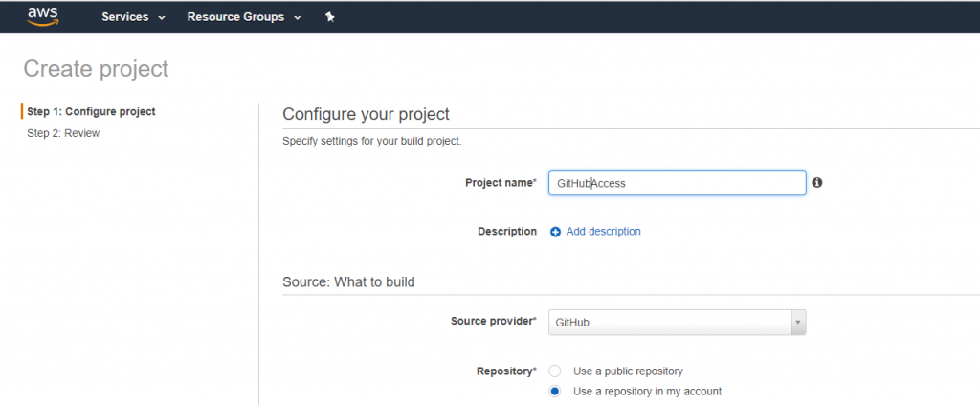This screenshot has height=405, width=980.
Task: Click into the Project name field
Action: pos(677,183)
